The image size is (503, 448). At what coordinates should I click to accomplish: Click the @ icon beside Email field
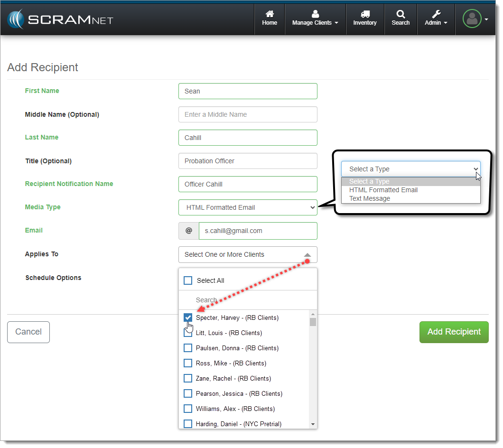click(189, 231)
